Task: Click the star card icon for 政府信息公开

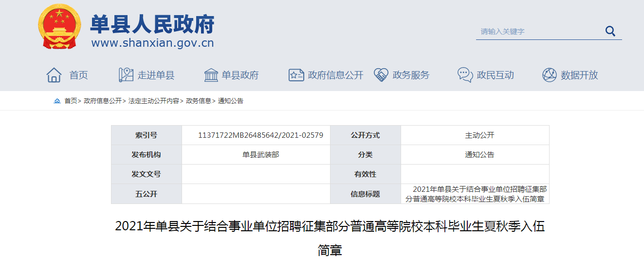Action: [296, 75]
